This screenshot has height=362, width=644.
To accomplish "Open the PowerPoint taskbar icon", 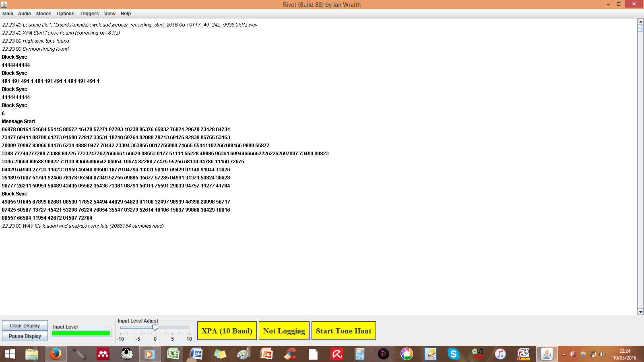I will (x=266, y=354).
